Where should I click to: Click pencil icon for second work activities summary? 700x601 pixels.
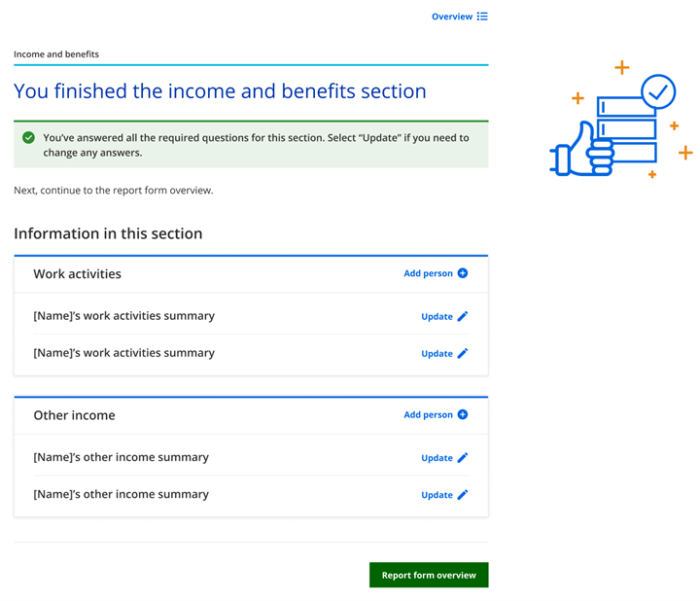pyautogui.click(x=463, y=353)
